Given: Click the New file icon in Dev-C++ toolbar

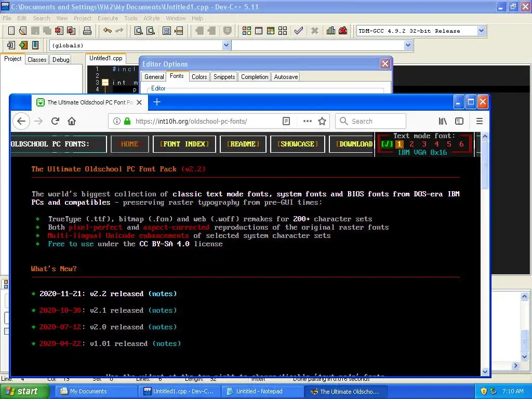Looking at the screenshot, I should [11, 31].
